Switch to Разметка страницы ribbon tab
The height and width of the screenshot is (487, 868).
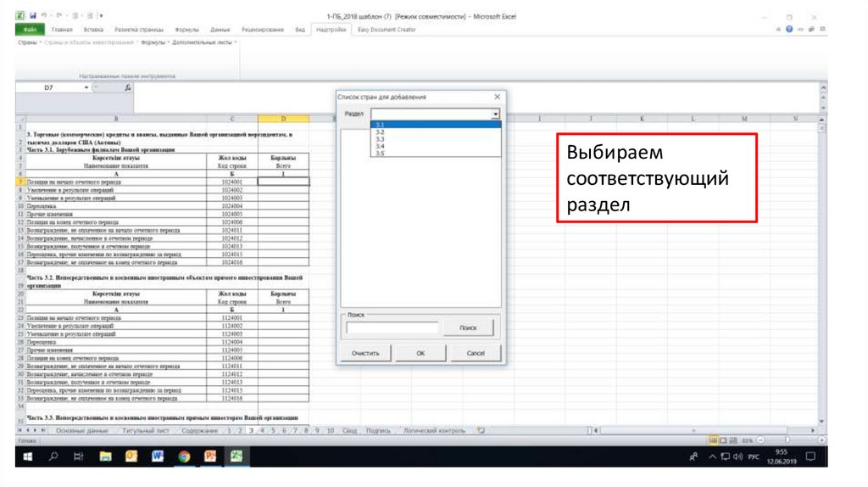(x=139, y=30)
